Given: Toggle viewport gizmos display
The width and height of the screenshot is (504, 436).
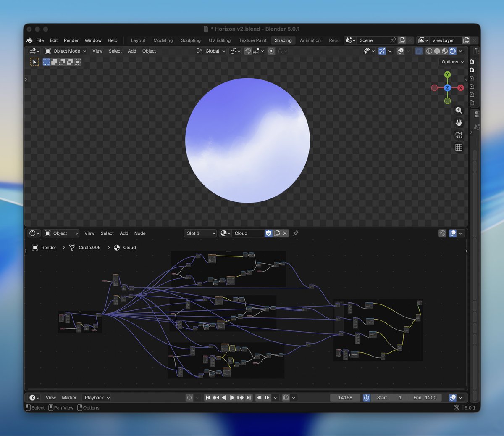Looking at the screenshot, I should coord(382,51).
